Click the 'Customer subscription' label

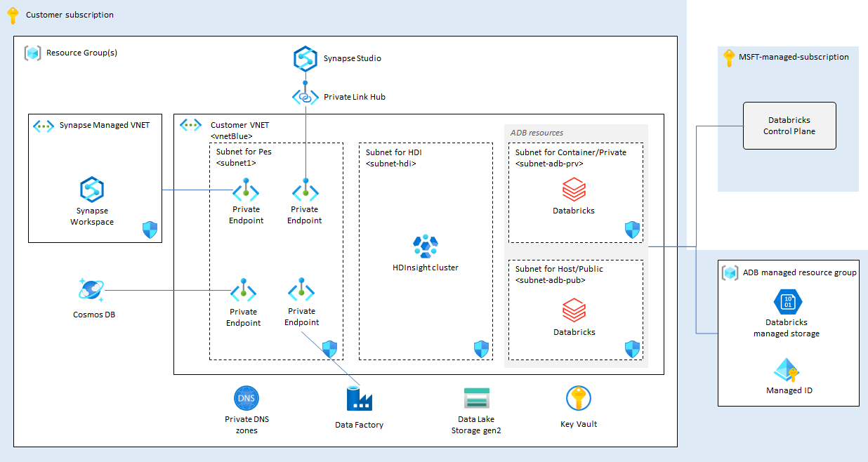pos(70,15)
